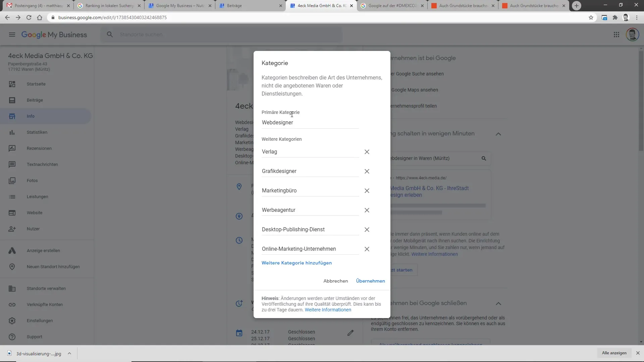This screenshot has height=362, width=644.
Task: Click the Verlag category input field
Action: pos(310,152)
